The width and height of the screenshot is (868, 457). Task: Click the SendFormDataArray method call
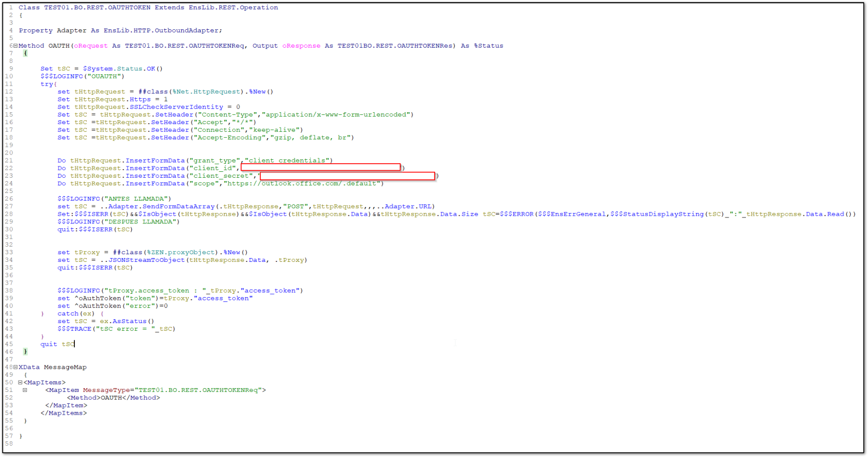click(178, 207)
